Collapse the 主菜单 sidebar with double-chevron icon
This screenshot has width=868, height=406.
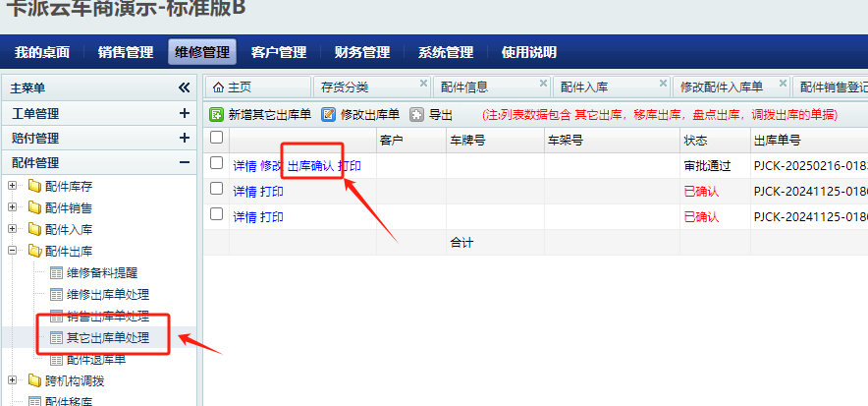184,87
